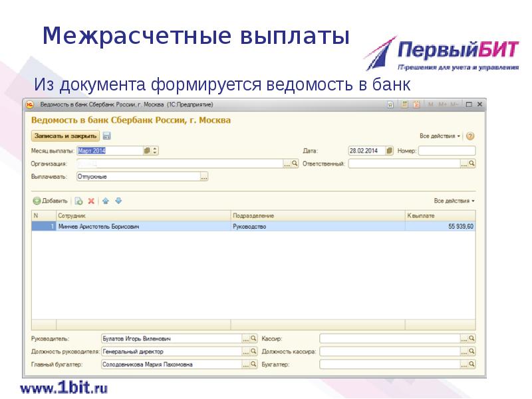532x399 pixels.
Task: Add a new row with the Добавить icon
Action: [37, 201]
